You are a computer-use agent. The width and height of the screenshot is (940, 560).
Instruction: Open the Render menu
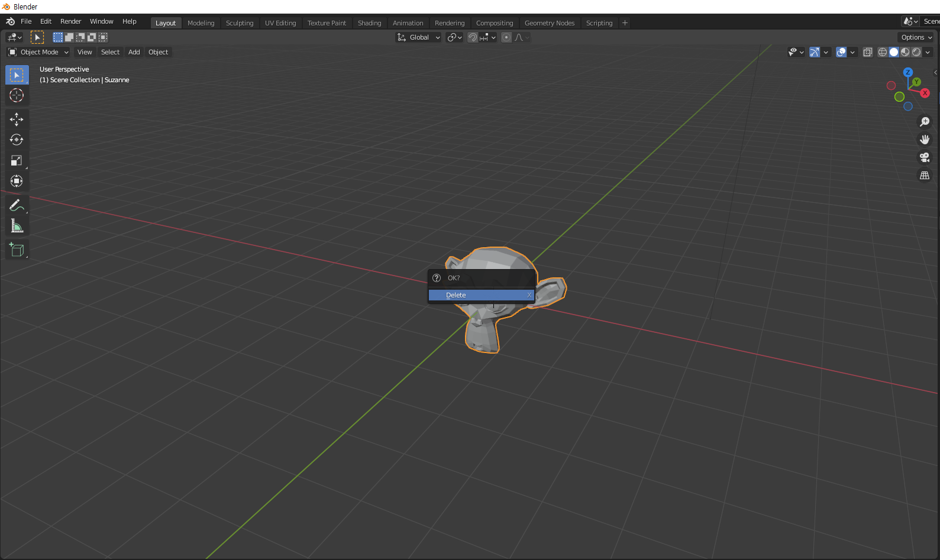pos(70,21)
